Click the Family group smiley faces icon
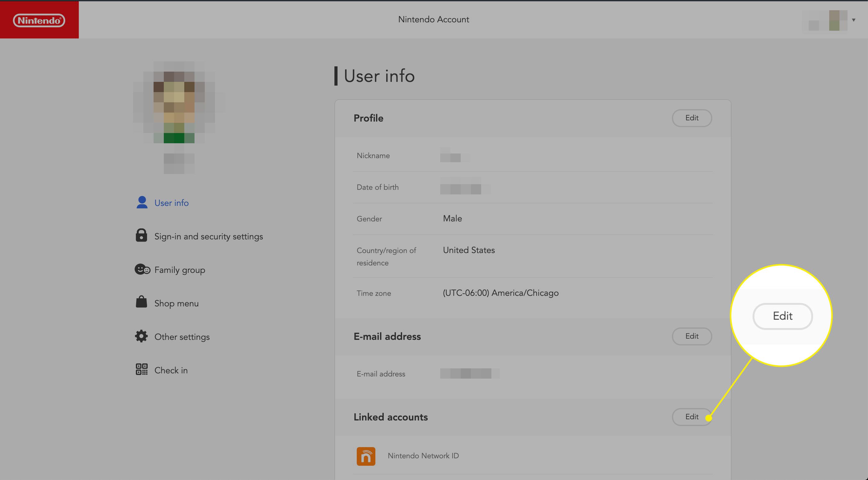Viewport: 868px width, 480px height. (142, 269)
